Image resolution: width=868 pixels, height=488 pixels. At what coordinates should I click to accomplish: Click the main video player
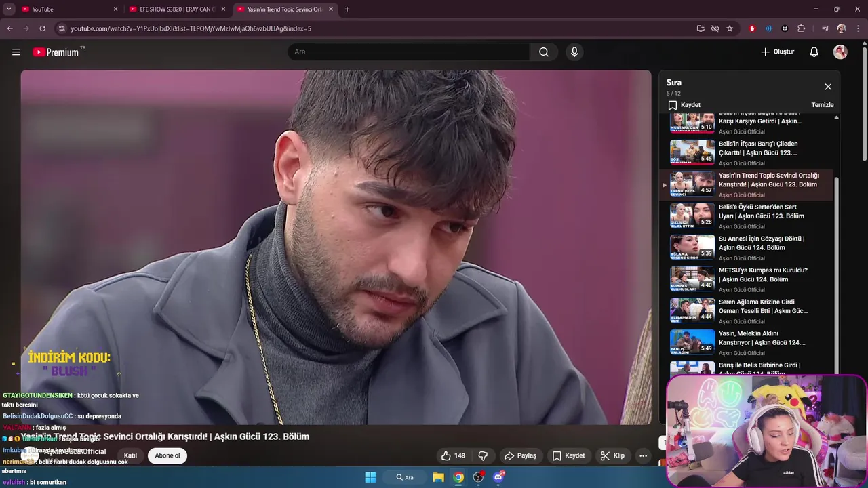[336, 247]
